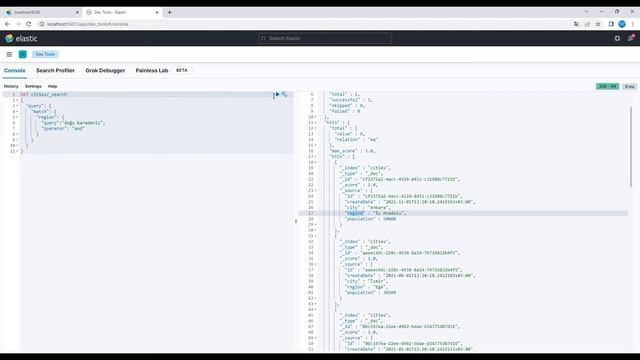Click the green space avatar icon

coord(23,54)
